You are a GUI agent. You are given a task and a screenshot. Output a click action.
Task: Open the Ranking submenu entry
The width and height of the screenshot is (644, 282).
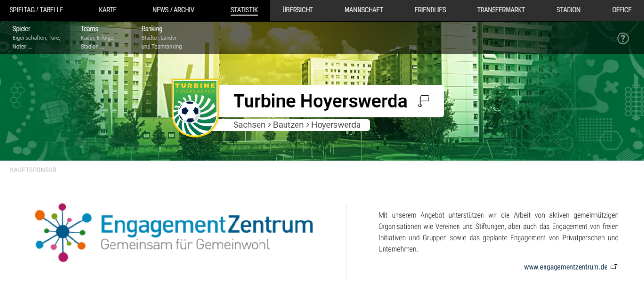point(152,29)
